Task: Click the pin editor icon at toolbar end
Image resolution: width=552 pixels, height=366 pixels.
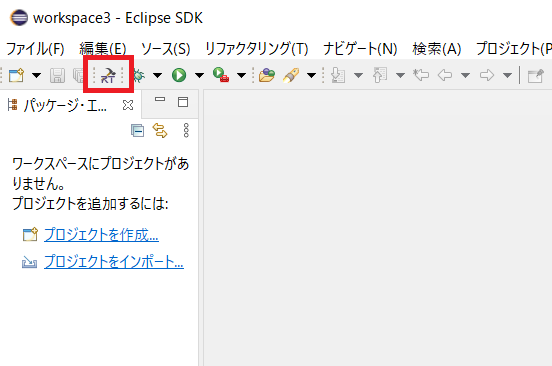Action: click(535, 75)
